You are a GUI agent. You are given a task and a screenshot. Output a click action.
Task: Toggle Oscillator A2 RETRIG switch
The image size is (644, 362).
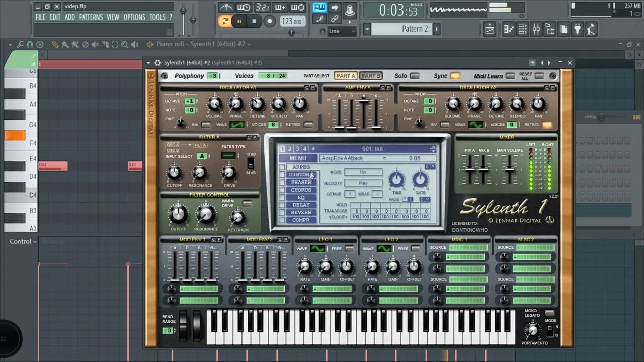tap(547, 125)
